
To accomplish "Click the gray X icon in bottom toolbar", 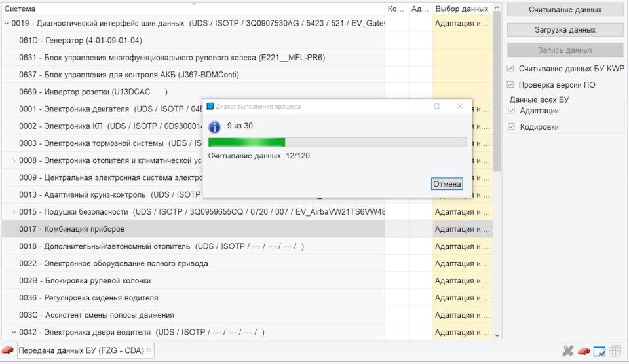I will (x=567, y=351).
